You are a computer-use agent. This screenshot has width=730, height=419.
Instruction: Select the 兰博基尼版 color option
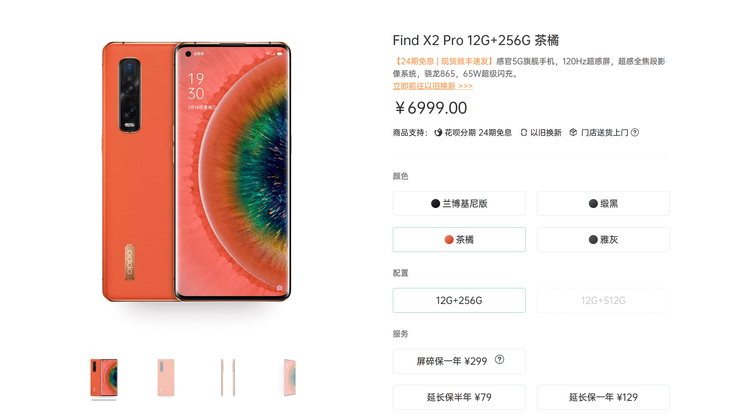459,203
